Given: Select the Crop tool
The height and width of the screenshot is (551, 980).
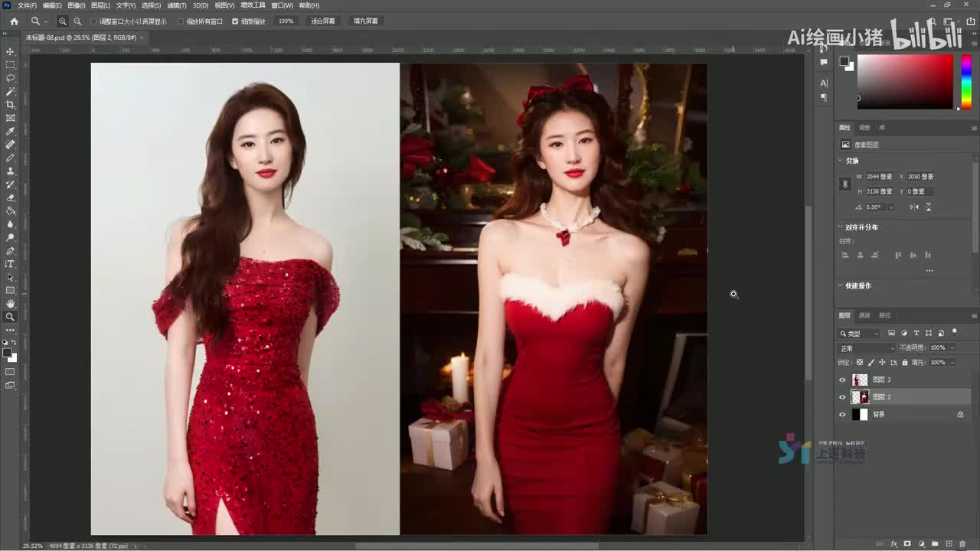Looking at the screenshot, I should pyautogui.click(x=10, y=105).
